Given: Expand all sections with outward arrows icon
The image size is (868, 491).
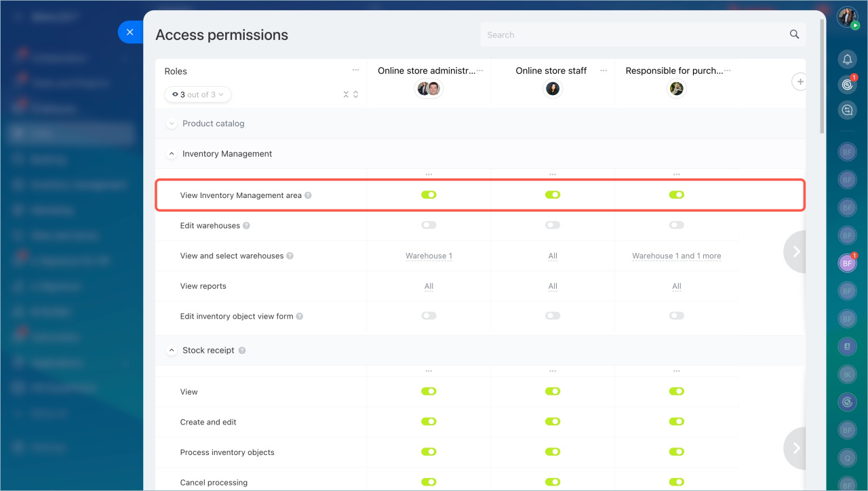Looking at the screenshot, I should tap(355, 94).
